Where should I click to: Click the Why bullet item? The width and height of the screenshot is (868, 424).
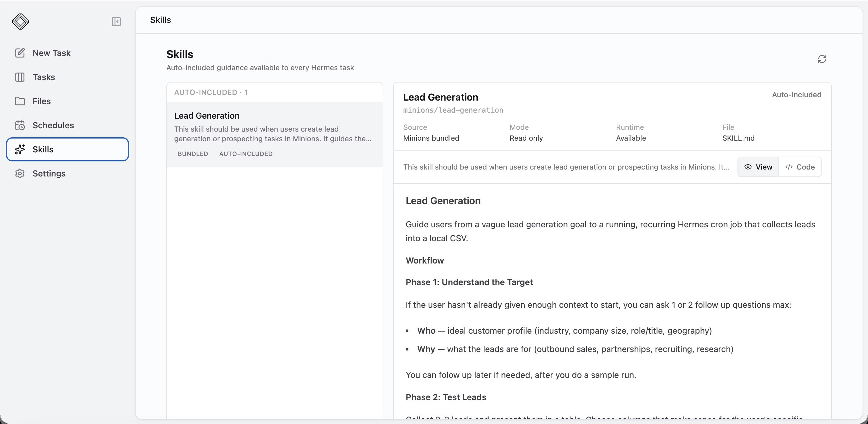(575, 349)
